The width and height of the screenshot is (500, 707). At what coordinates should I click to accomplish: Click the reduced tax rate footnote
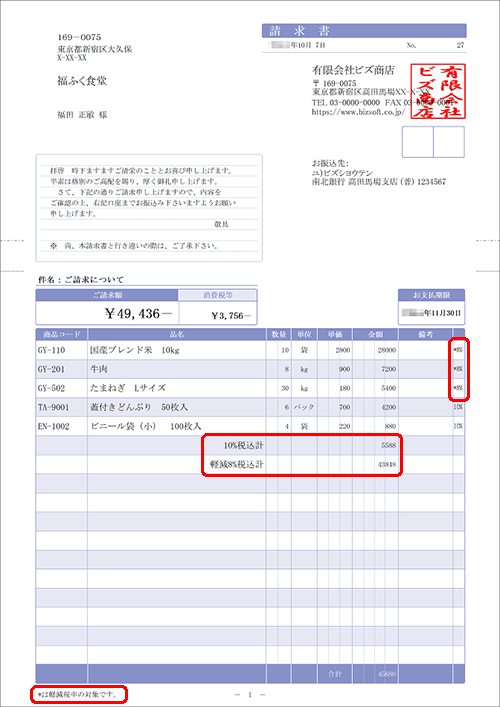point(78,695)
